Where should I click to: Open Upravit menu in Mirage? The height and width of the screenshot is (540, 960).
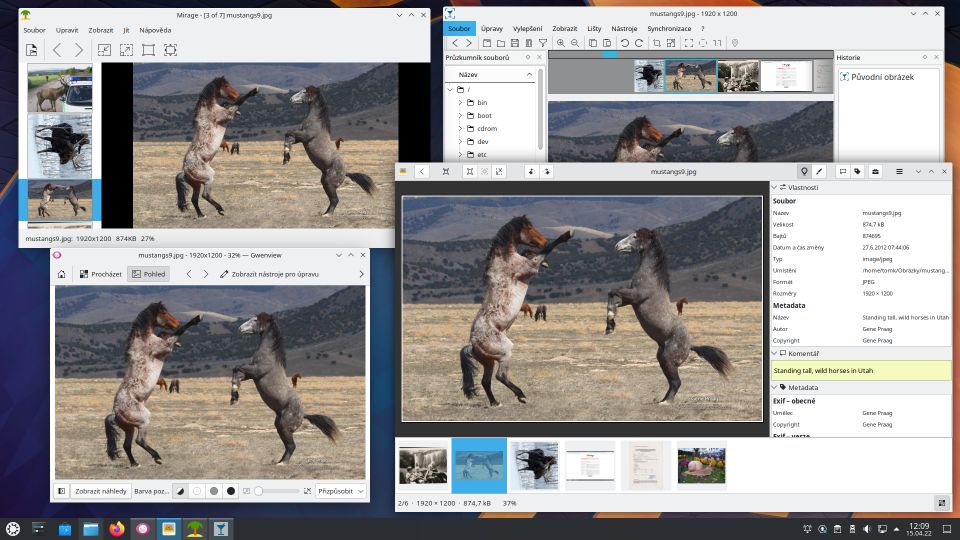point(67,30)
